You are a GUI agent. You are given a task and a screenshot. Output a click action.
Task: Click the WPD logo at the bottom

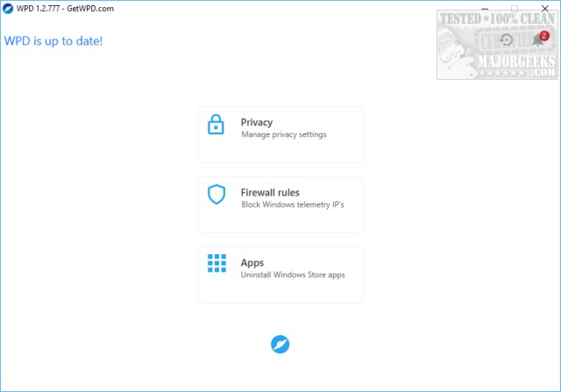(x=280, y=345)
